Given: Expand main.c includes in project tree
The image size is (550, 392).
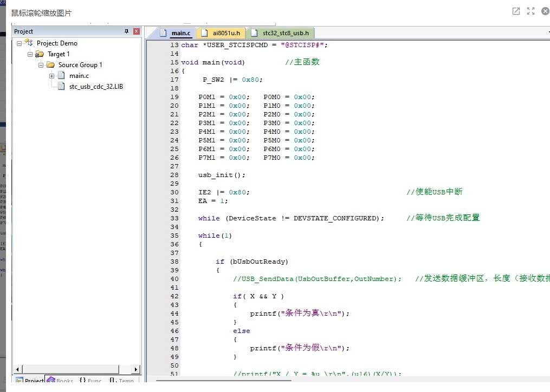Looking at the screenshot, I should [51, 76].
